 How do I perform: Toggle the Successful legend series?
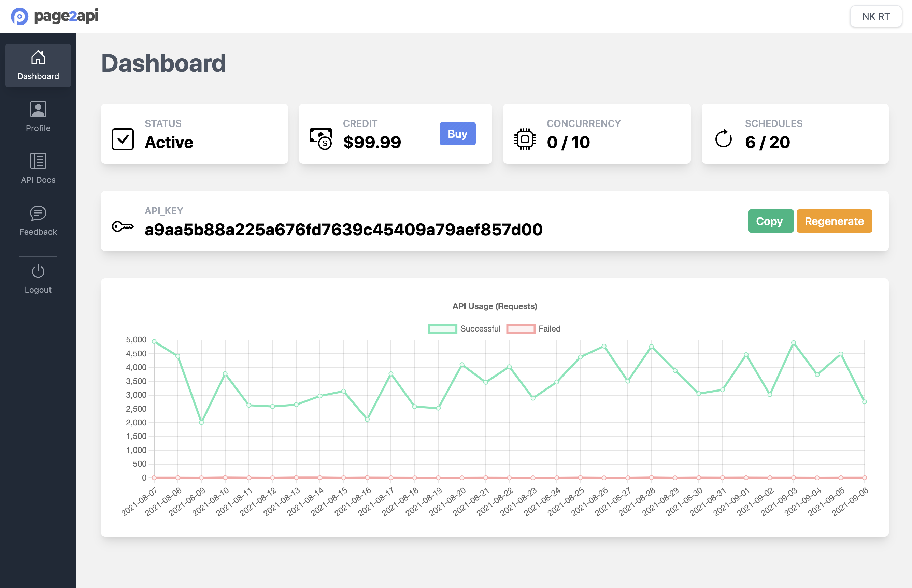pos(480,329)
